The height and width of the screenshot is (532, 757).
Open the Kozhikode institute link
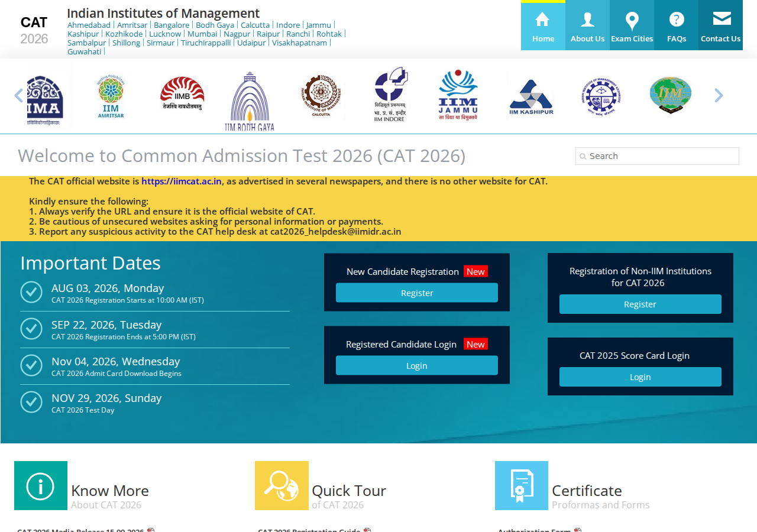(124, 34)
